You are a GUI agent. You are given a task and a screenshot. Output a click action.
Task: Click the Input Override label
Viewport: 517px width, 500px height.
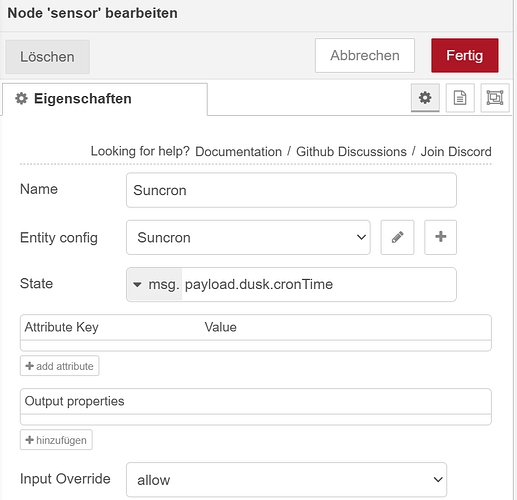click(65, 479)
